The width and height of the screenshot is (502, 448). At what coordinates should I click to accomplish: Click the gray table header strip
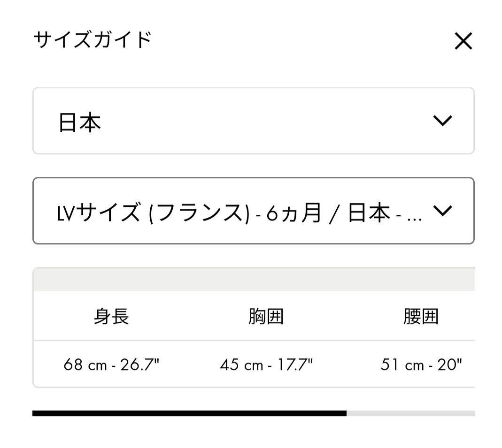[254, 280]
